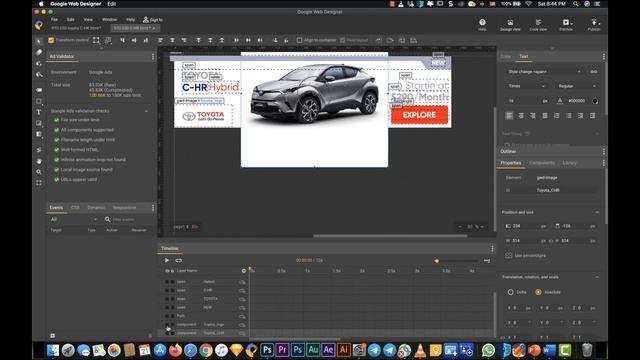The height and width of the screenshot is (360, 640).
Task: Click the Color tab in the right panel
Action: [506, 57]
